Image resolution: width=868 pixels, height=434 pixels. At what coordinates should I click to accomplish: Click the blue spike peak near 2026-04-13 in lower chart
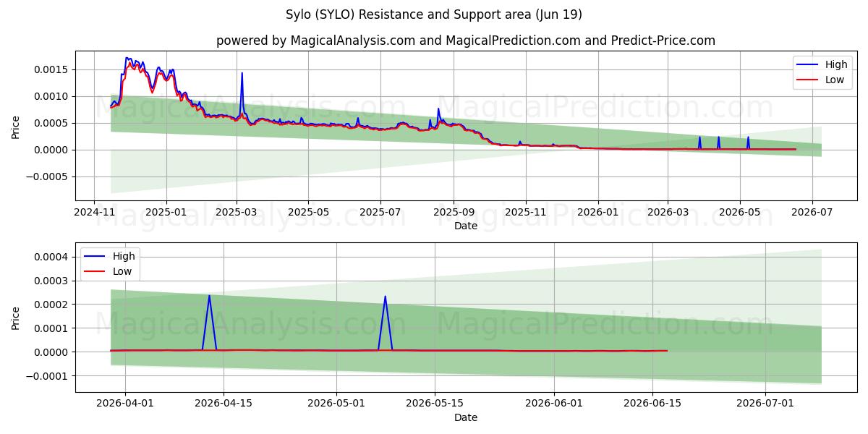pyautogui.click(x=209, y=295)
